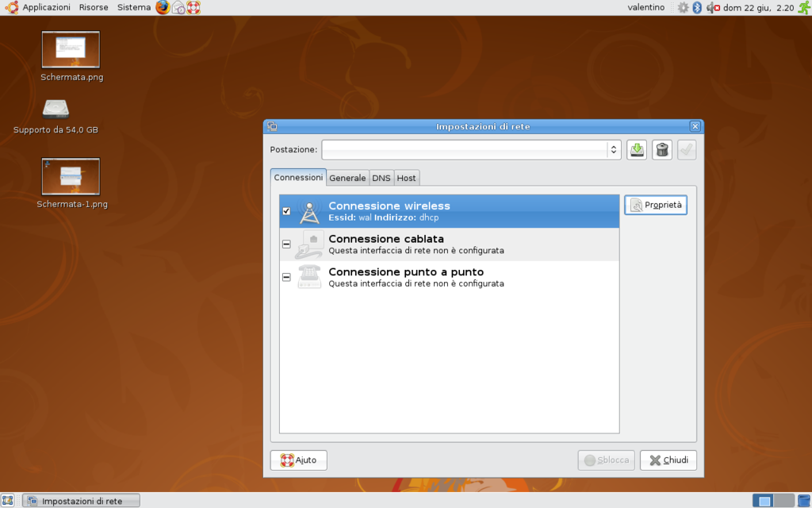The width and height of the screenshot is (812, 508).
Task: Click the muted volume speaker icon
Action: [x=712, y=7]
